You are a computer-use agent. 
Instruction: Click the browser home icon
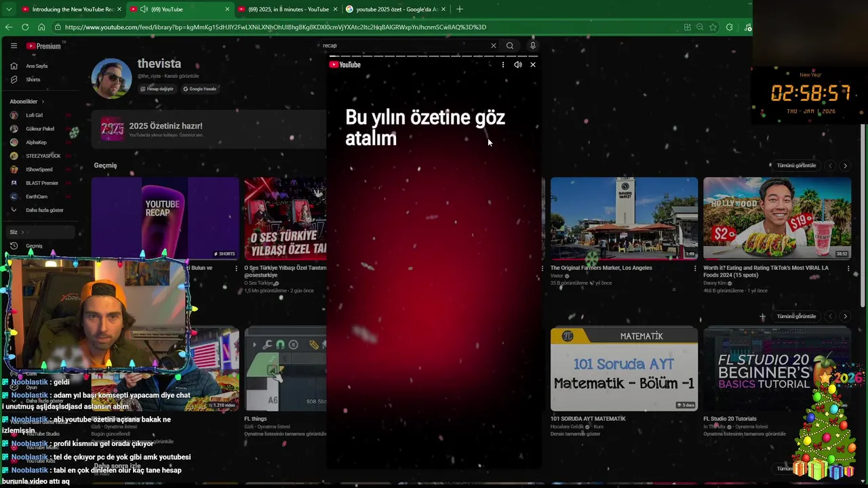pyautogui.click(x=41, y=27)
